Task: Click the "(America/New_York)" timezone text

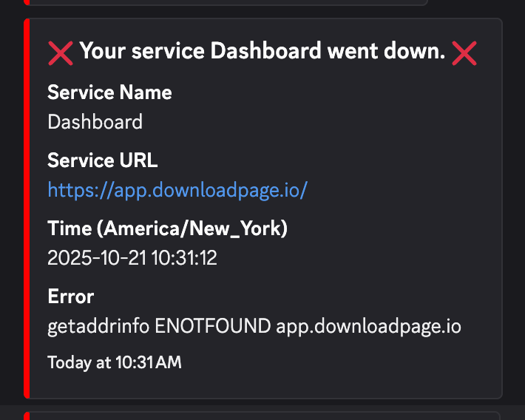Action: click(x=192, y=228)
